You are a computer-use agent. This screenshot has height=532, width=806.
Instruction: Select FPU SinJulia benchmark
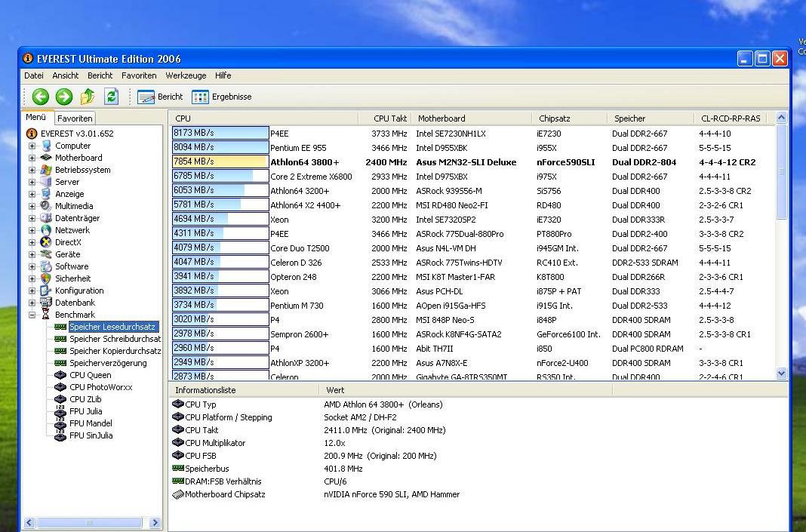tap(91, 435)
